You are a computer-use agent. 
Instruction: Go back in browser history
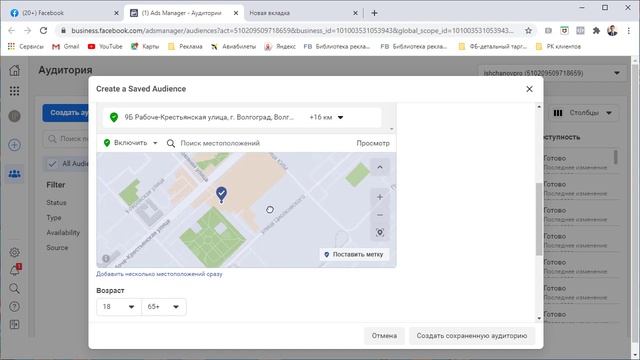point(11,31)
